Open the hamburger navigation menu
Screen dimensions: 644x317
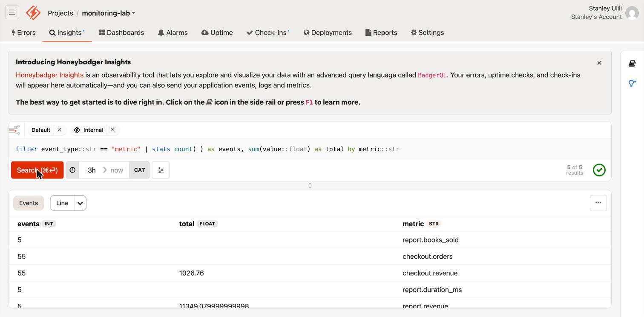point(12,12)
